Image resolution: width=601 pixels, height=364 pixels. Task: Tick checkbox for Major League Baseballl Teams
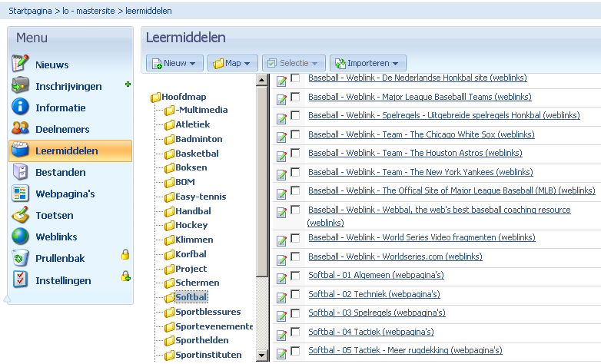[x=295, y=97]
